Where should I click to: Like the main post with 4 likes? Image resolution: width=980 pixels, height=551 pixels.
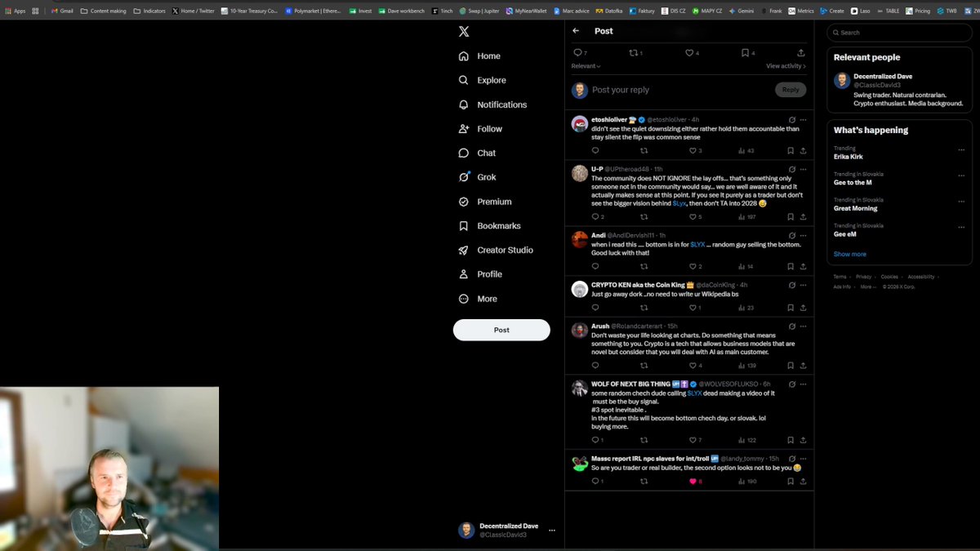tap(693, 53)
